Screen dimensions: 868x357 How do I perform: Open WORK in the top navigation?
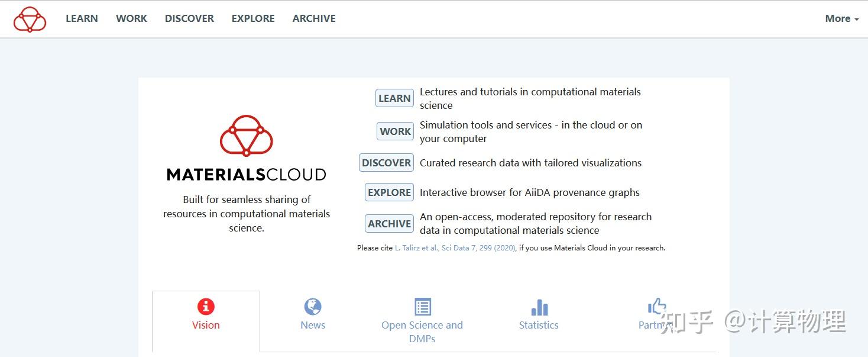coord(131,18)
